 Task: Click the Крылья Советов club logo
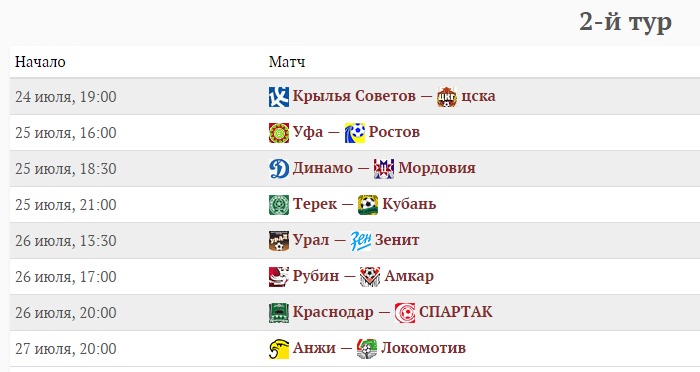click(x=279, y=97)
